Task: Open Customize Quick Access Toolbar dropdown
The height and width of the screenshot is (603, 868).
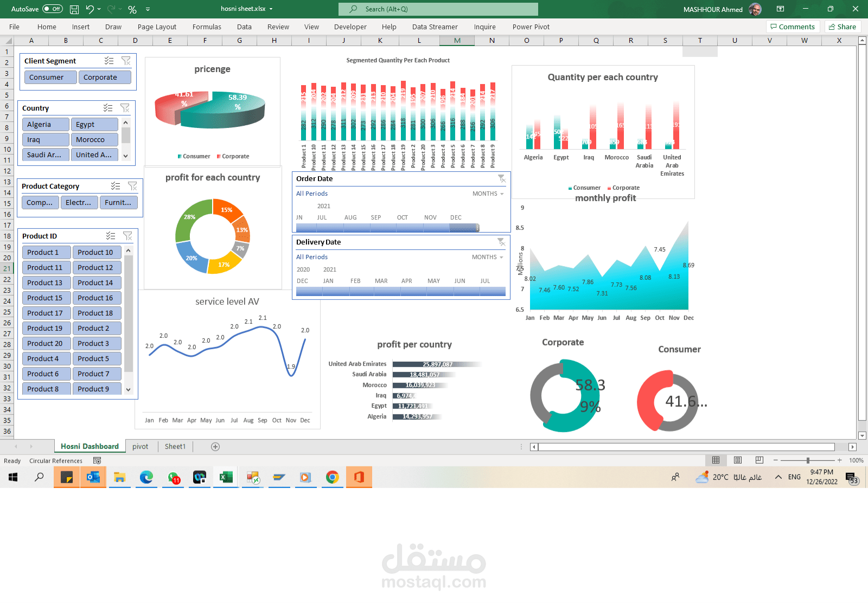Action: (x=148, y=9)
